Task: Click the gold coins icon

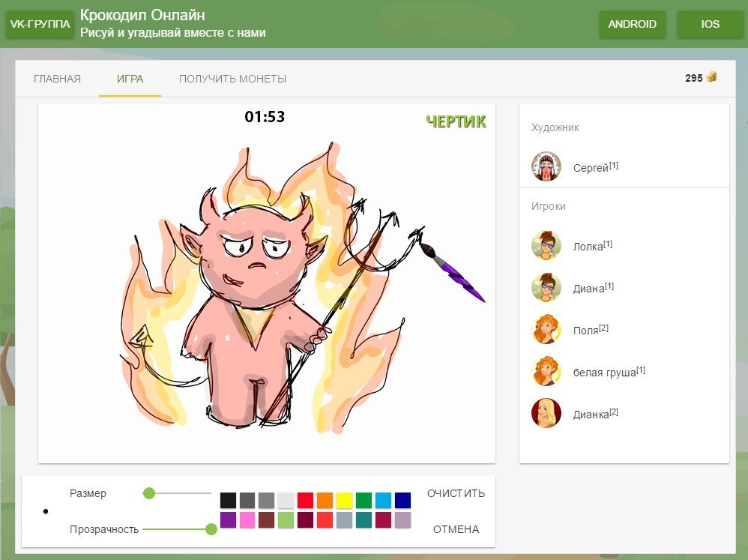Action: coord(711,77)
